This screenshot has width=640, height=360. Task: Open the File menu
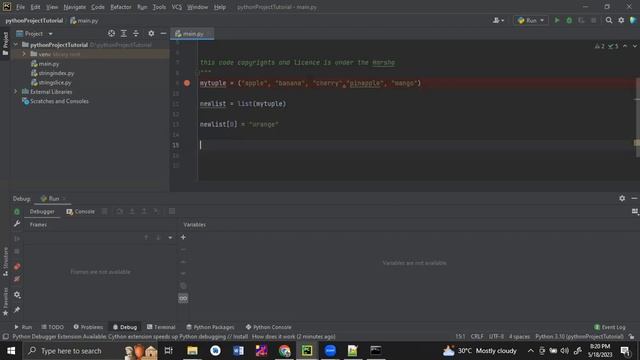(20, 7)
